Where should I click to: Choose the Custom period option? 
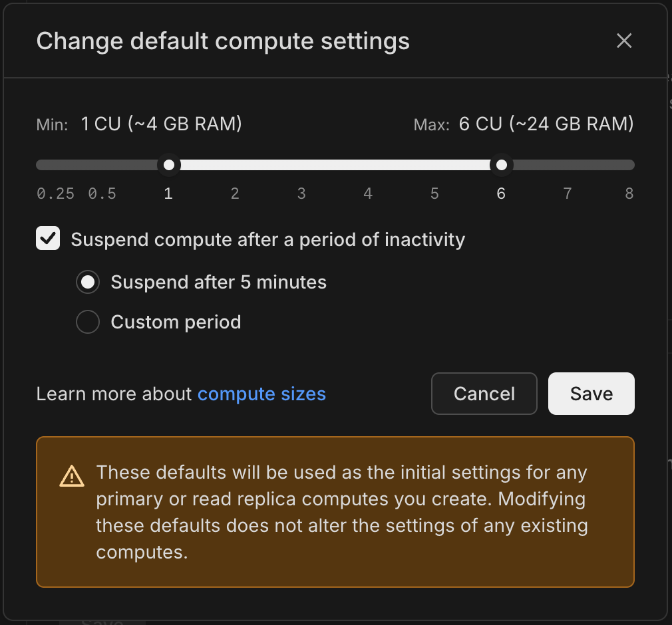coord(87,322)
